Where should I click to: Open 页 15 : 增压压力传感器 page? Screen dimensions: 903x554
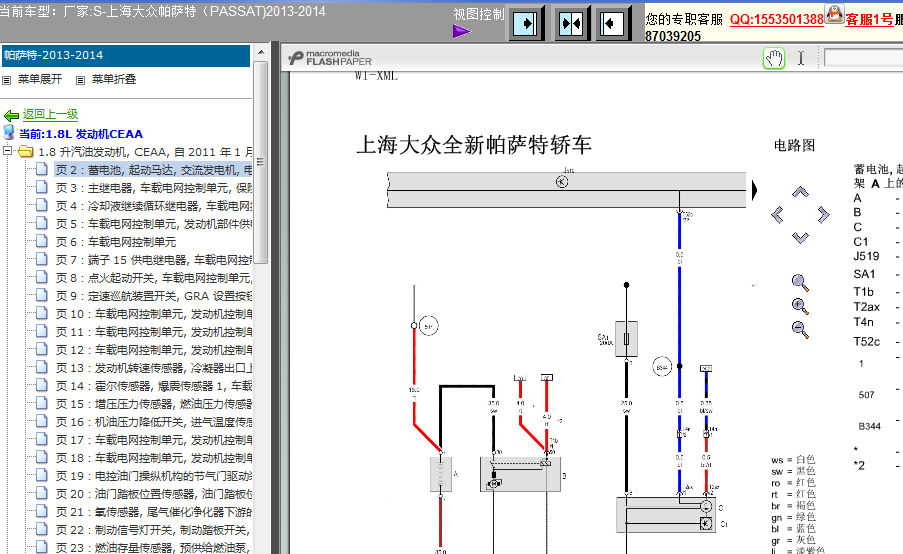tap(153, 404)
